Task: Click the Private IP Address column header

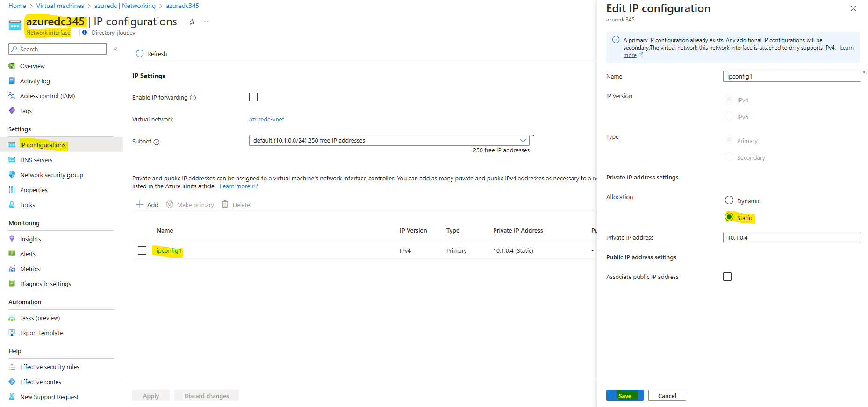Action: click(518, 230)
